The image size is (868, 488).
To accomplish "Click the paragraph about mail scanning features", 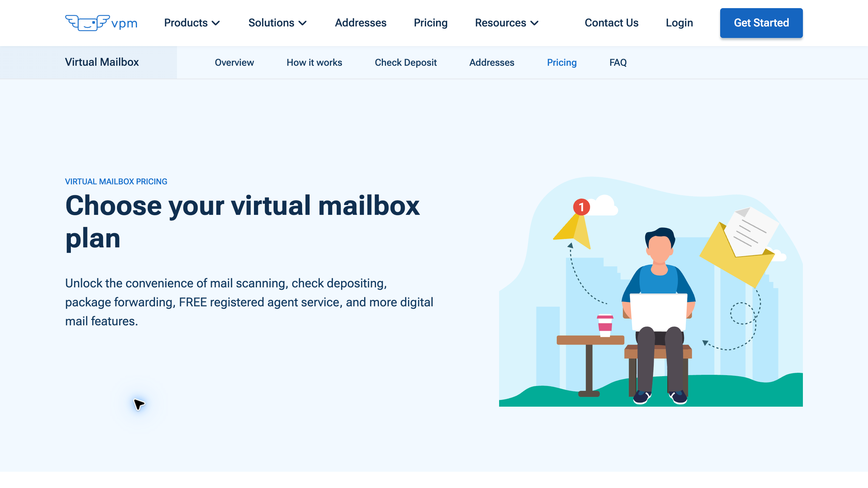I will pyautogui.click(x=249, y=302).
